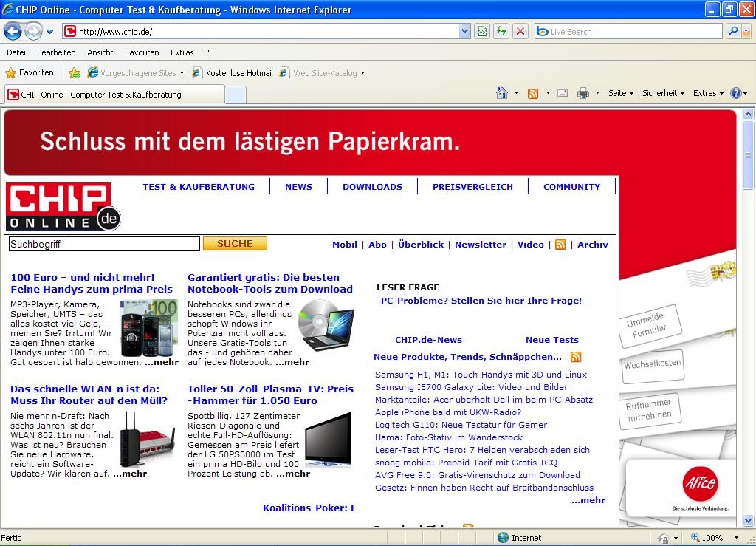Click the RSS icon next to Video link
756x546 pixels.
[561, 245]
